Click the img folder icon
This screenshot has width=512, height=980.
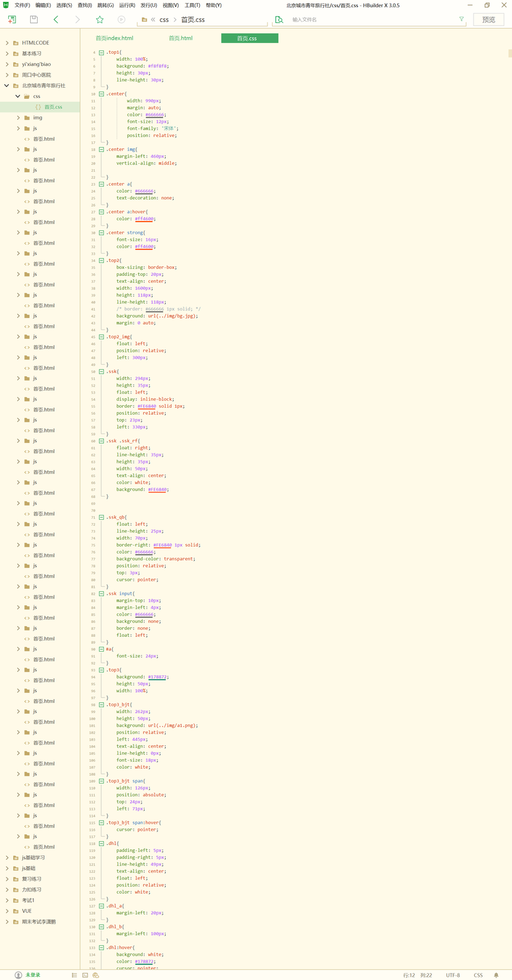[27, 118]
